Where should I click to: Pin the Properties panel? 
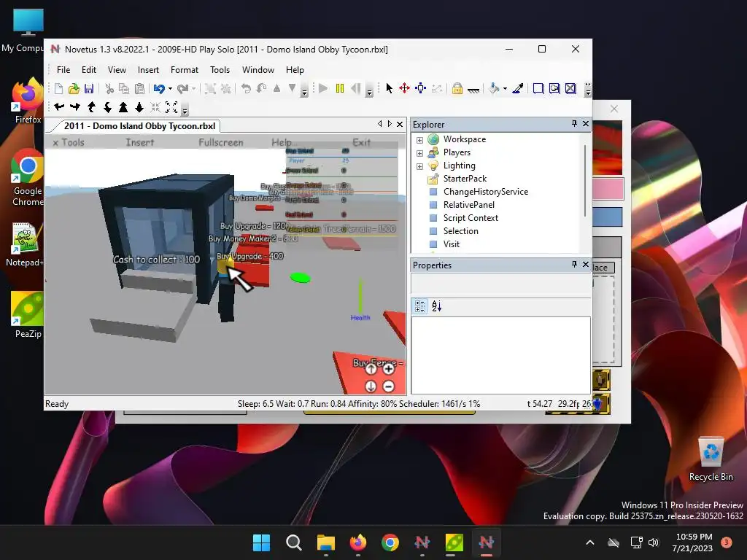(x=575, y=264)
